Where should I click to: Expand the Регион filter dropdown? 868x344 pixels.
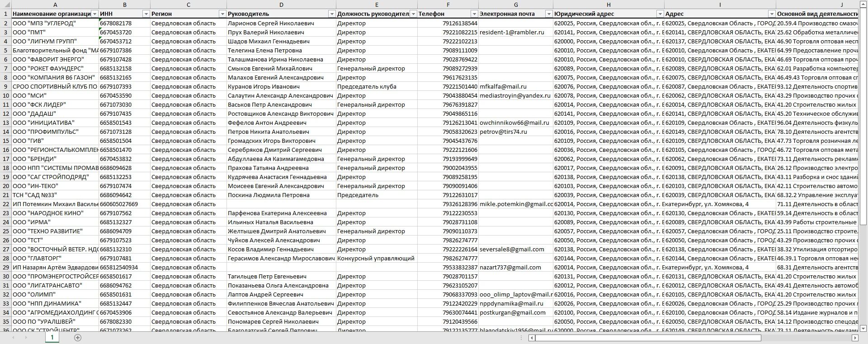click(x=222, y=14)
